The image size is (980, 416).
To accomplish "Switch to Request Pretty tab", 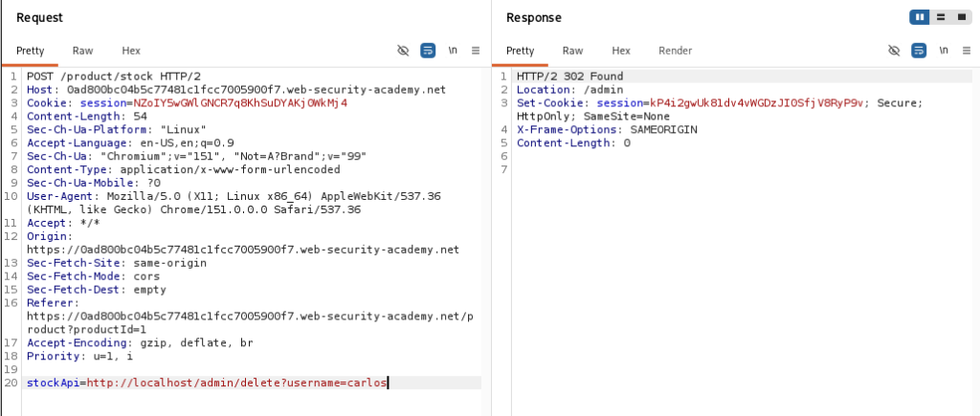I will click(x=30, y=52).
